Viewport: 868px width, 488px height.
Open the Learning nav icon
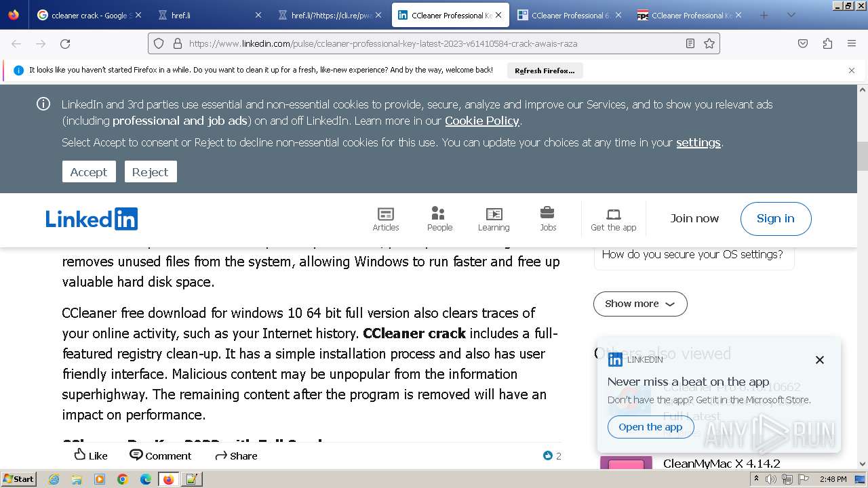point(494,219)
